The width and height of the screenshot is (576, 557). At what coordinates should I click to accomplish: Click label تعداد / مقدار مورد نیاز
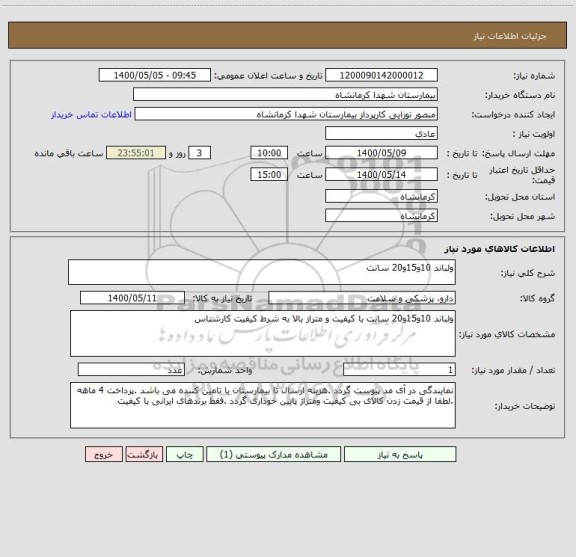pos(513,370)
